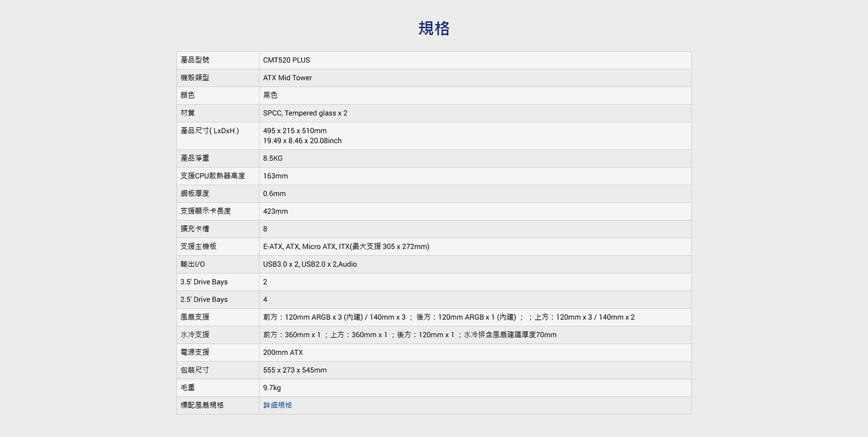Select the E-ATX, ATX, Micro ATX motherboard text

(x=346, y=247)
